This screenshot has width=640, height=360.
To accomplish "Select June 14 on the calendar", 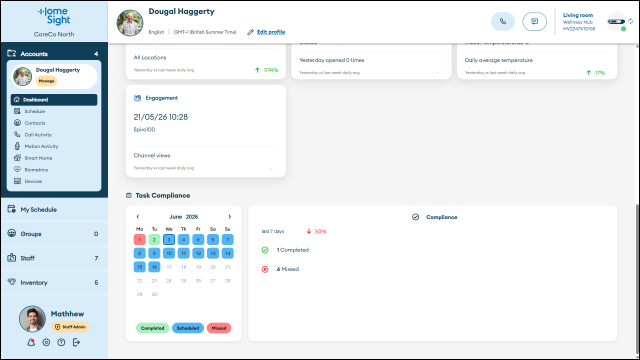I will [227, 253].
